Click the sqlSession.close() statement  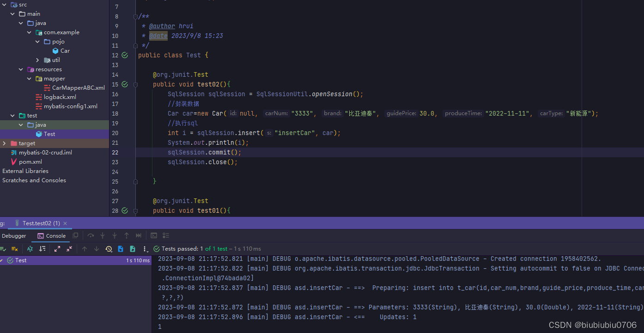(202, 162)
